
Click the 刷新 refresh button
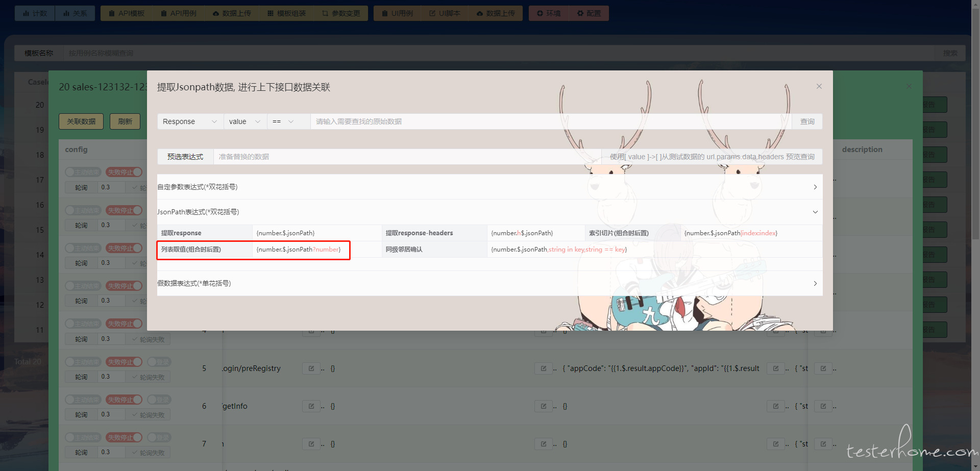click(125, 121)
